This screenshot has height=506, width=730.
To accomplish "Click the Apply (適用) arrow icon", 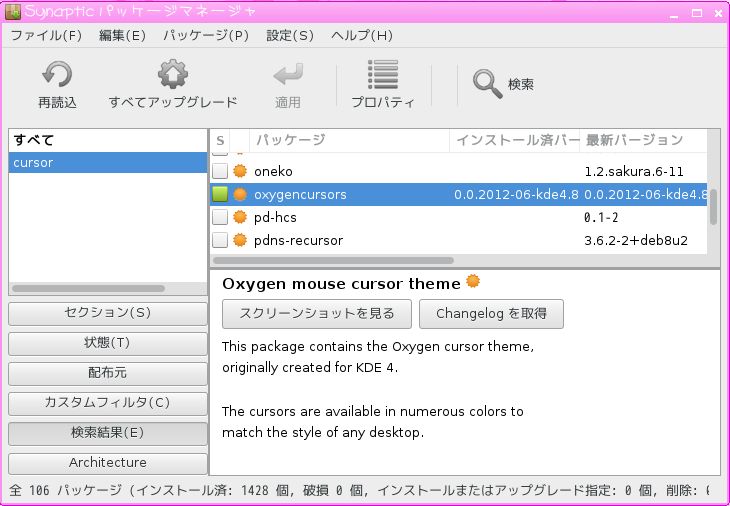I will pyautogui.click(x=288, y=77).
